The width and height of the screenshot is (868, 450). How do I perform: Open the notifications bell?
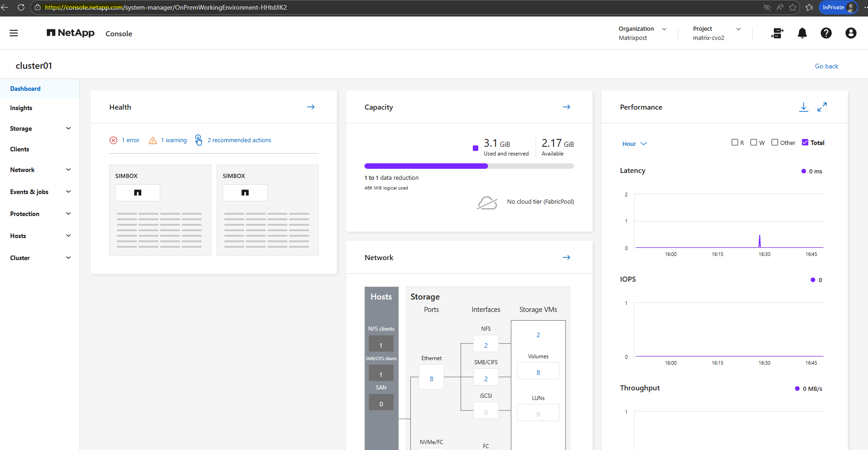pos(802,33)
